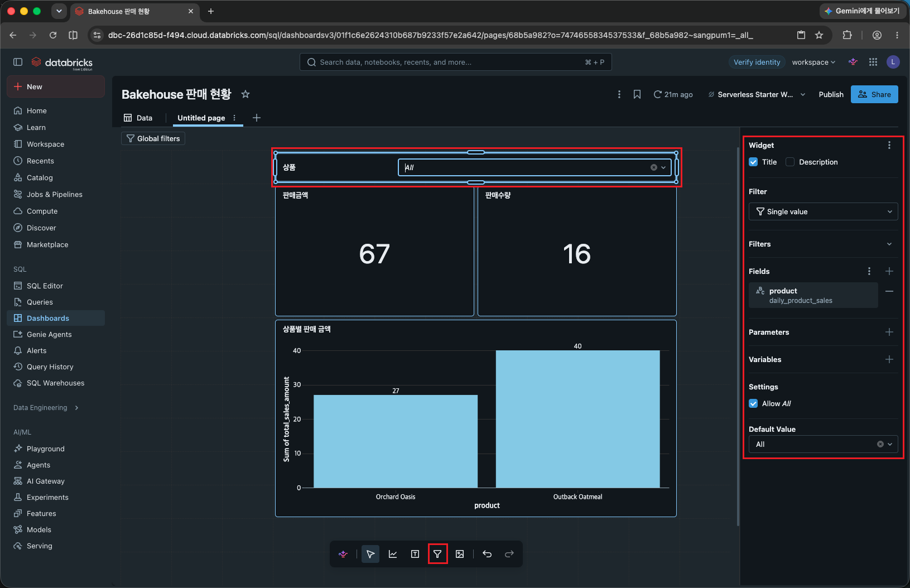
Task: Select the add filter widget tool
Action: [437, 554]
